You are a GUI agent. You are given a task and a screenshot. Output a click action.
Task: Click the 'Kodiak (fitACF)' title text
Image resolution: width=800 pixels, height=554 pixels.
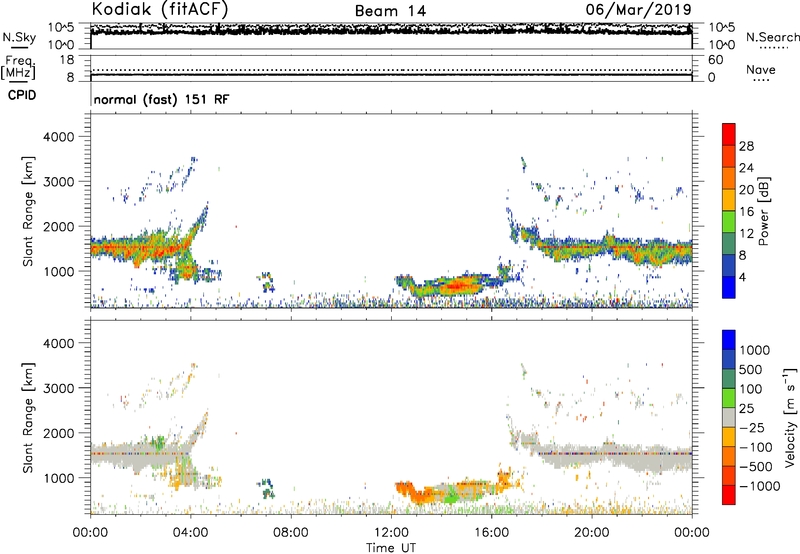point(160,9)
